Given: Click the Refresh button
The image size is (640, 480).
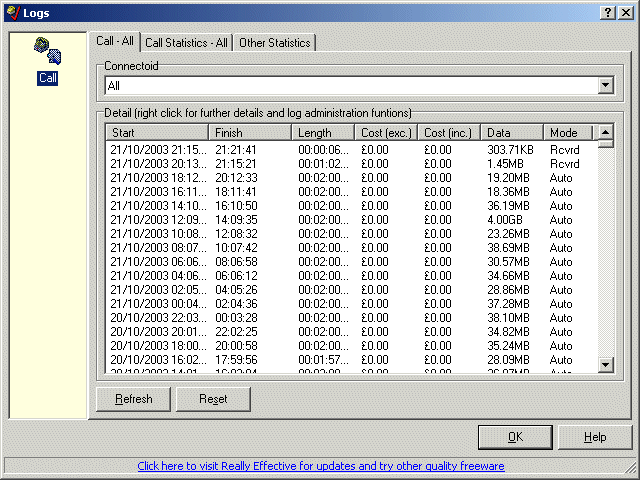Looking at the screenshot, I should click(x=133, y=399).
